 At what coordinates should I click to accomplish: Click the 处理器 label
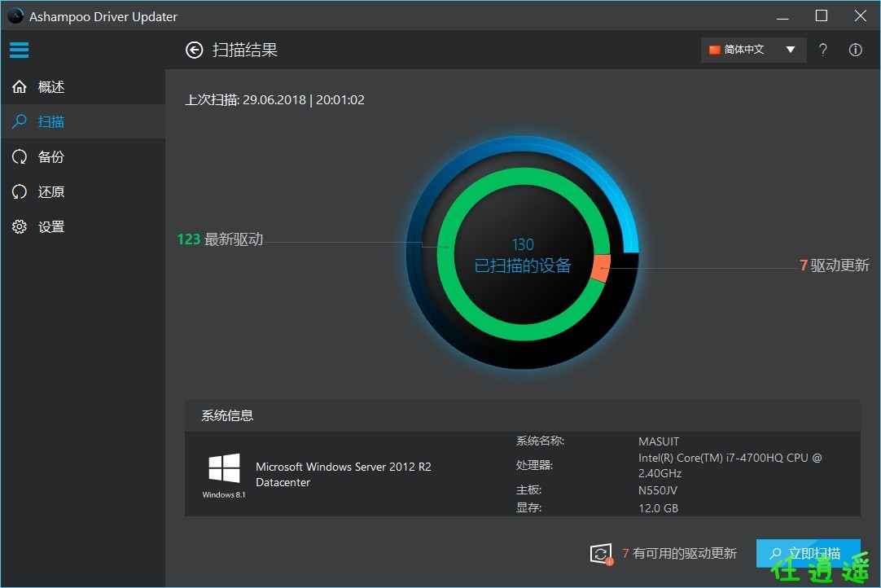click(x=534, y=466)
